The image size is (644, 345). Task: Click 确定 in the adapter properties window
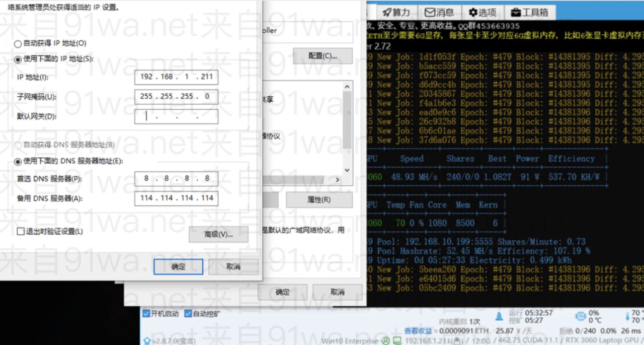click(x=282, y=292)
